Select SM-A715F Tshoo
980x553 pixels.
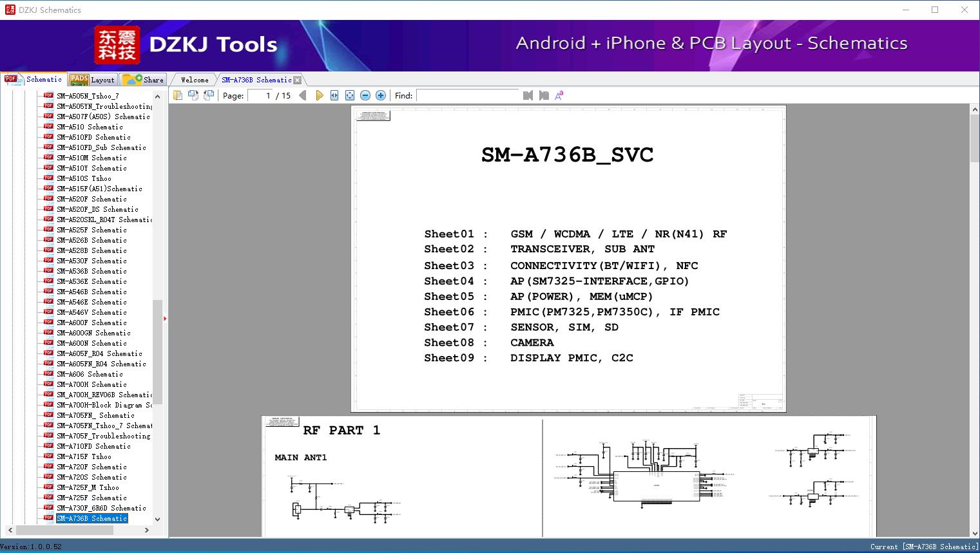[x=84, y=456]
